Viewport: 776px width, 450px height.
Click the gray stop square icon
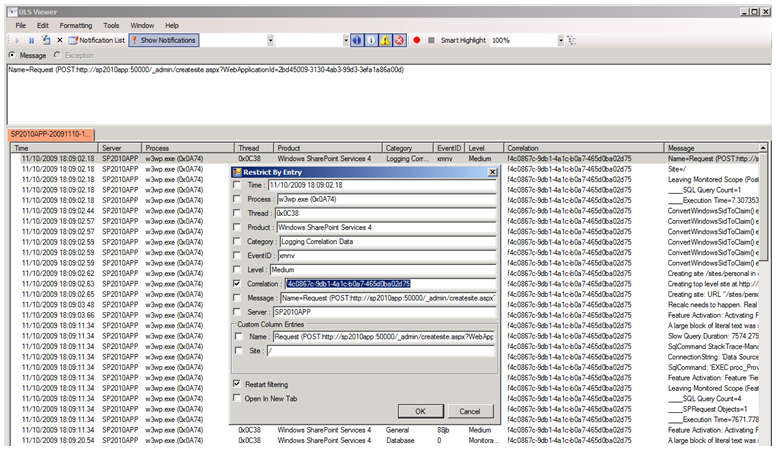click(x=430, y=40)
